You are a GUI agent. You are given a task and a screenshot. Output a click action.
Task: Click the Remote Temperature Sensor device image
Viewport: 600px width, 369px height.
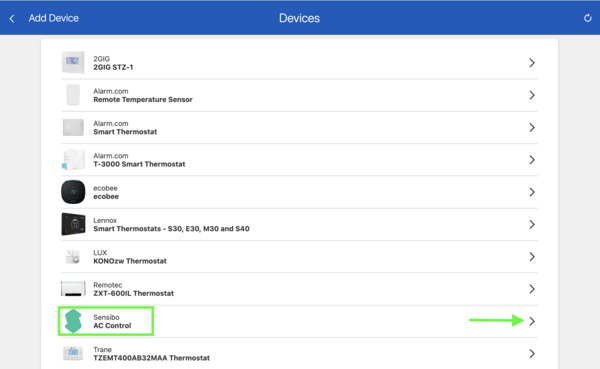[x=73, y=95]
